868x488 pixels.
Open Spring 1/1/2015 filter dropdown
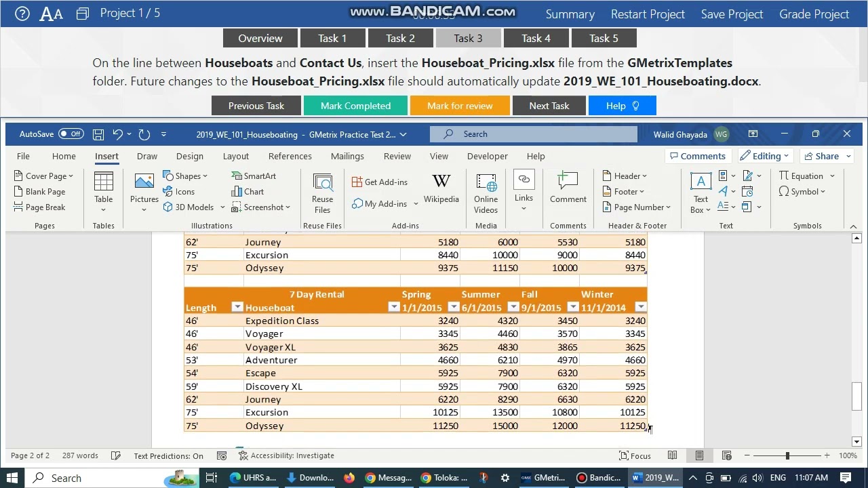click(x=453, y=307)
